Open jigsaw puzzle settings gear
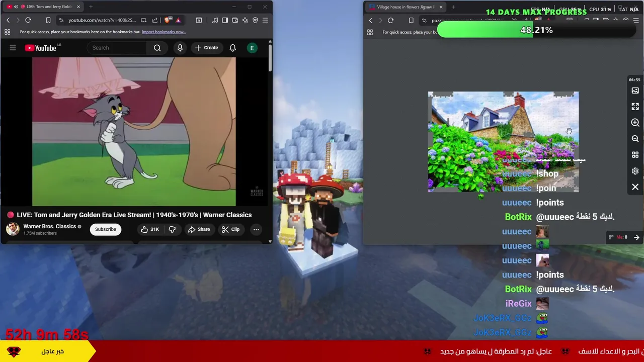The height and width of the screenshot is (362, 644). [x=635, y=171]
